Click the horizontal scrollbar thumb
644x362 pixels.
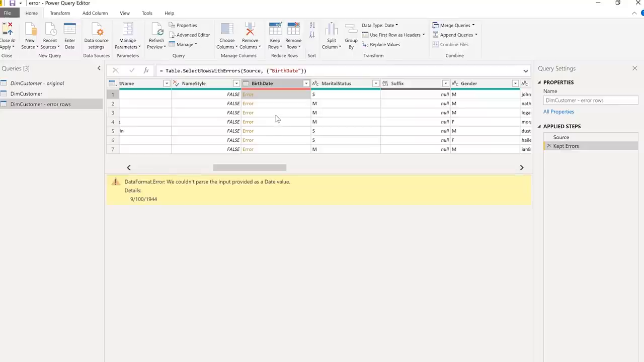250,167
